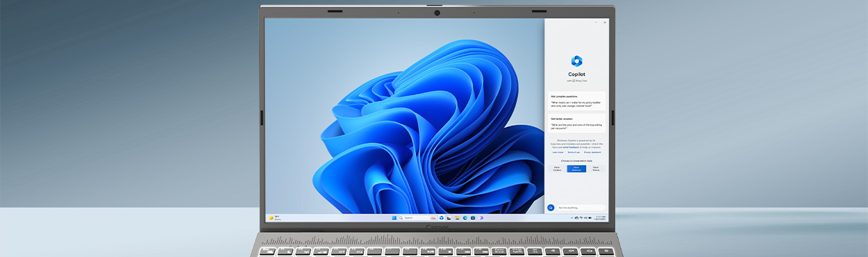Open the Privacy statement link
The width and height of the screenshot is (868, 257).
point(592,152)
